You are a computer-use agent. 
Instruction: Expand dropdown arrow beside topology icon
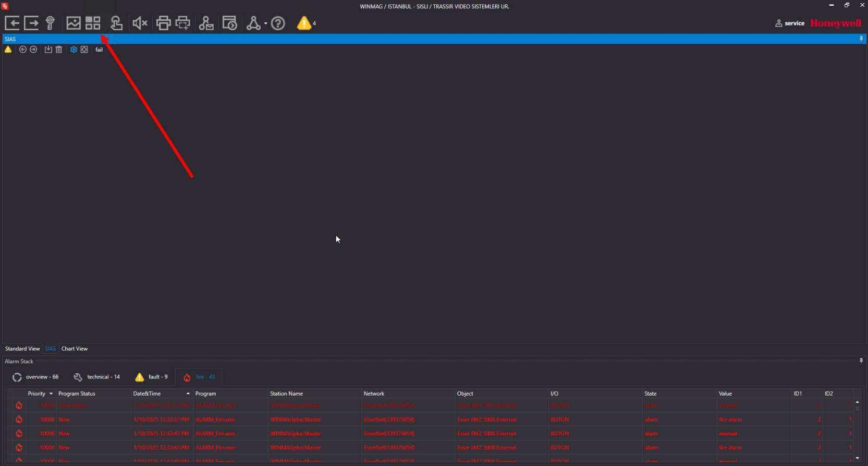265,23
